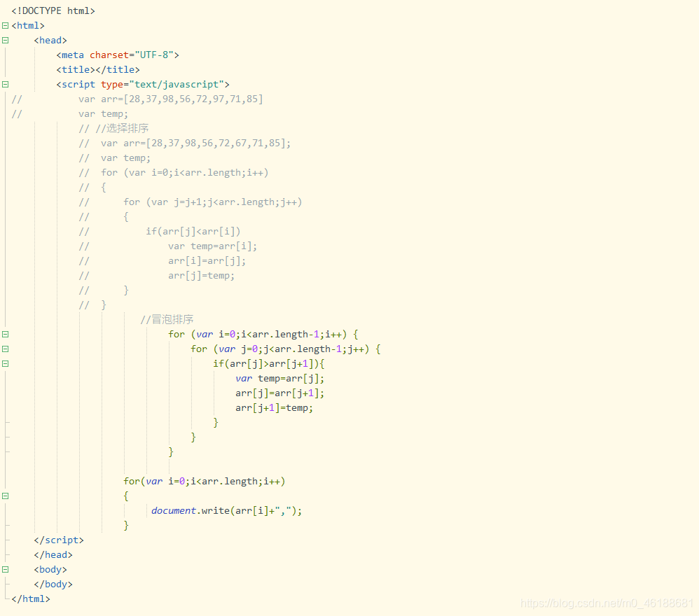Click the for(var i=0;i<arr.length;i++) line

click(205, 481)
